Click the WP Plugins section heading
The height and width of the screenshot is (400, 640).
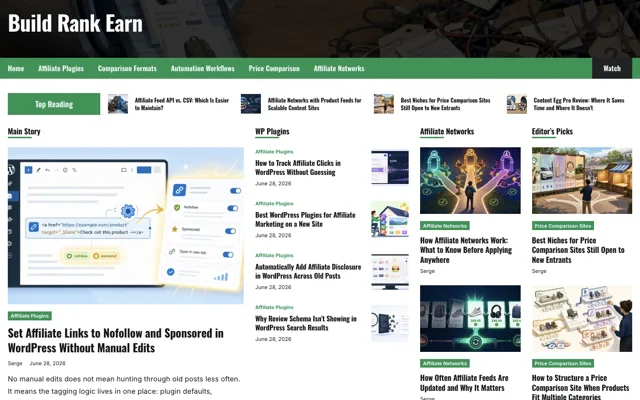pos(272,131)
